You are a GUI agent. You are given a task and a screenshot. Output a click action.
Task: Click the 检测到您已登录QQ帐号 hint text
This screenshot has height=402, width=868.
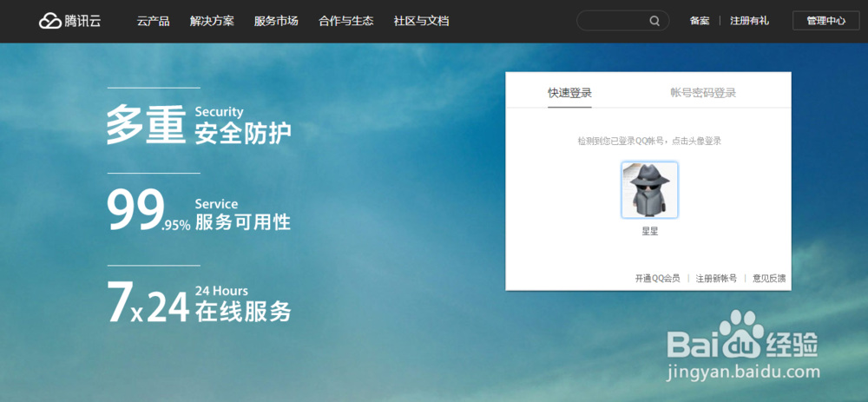pyautogui.click(x=650, y=142)
